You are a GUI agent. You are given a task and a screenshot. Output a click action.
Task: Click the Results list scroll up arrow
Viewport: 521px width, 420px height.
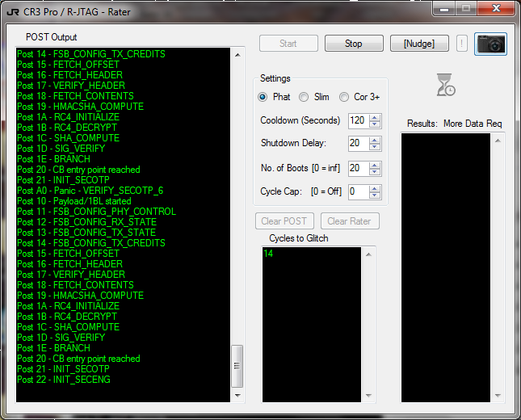tap(498, 141)
